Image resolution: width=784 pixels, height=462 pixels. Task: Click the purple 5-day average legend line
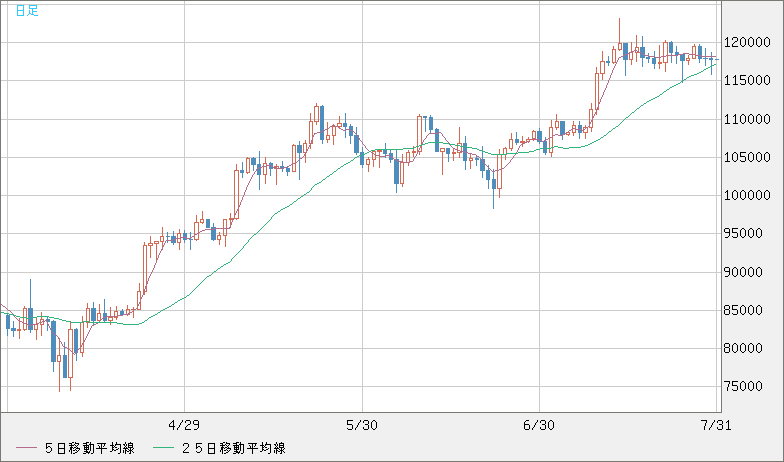pos(26,448)
